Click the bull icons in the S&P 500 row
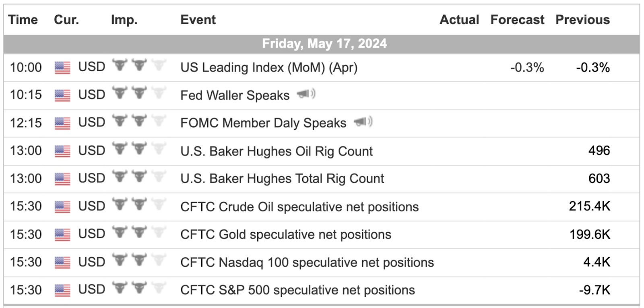Image resolution: width=644 pixels, height=308 pixels. coord(139,288)
